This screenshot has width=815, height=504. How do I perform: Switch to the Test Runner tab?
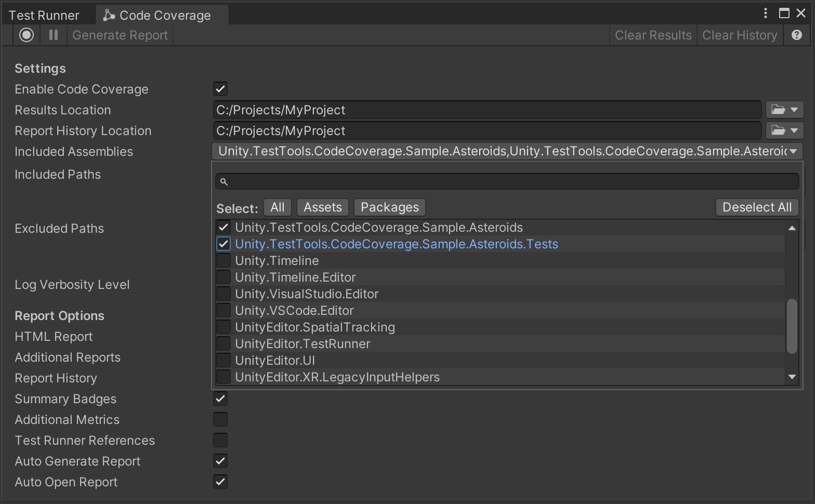click(x=44, y=16)
